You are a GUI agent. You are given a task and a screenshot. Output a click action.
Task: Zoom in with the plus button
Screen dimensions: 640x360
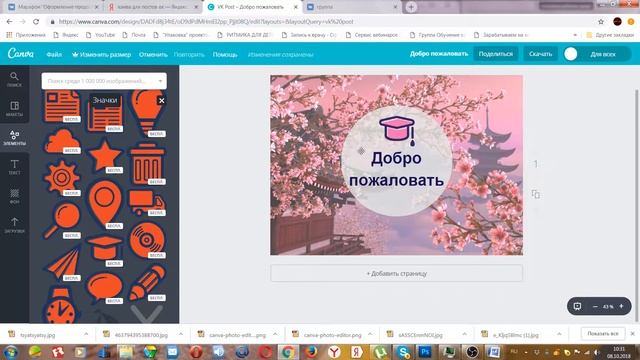621,306
